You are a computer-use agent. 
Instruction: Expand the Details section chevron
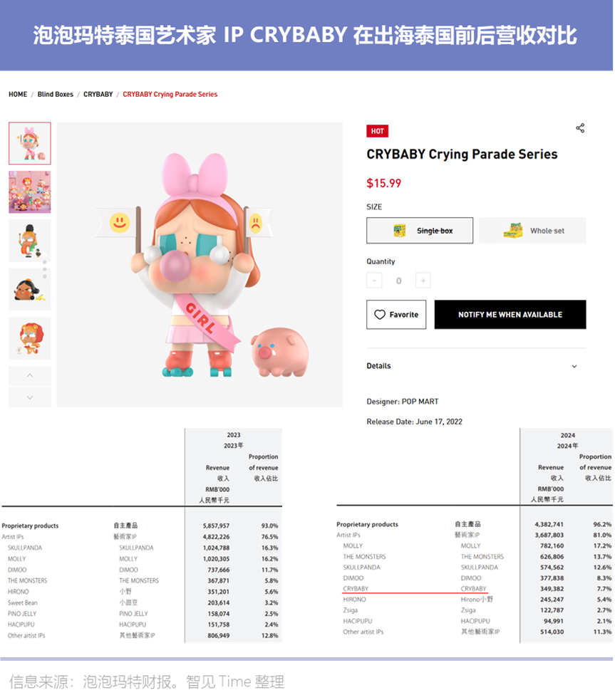point(574,366)
